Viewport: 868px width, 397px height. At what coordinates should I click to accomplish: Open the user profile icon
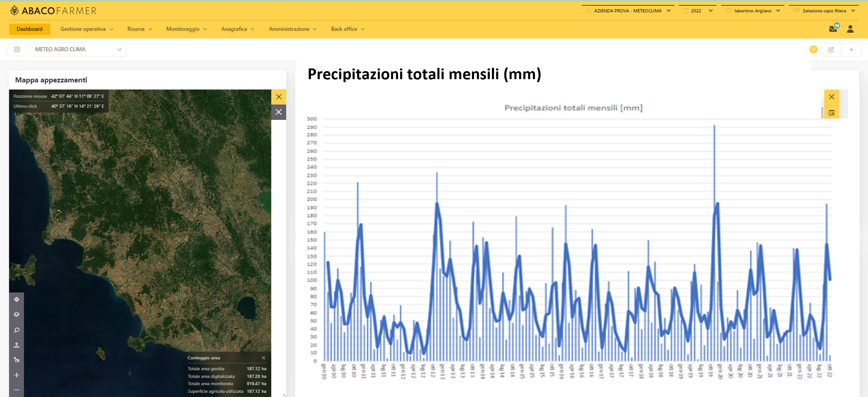850,29
